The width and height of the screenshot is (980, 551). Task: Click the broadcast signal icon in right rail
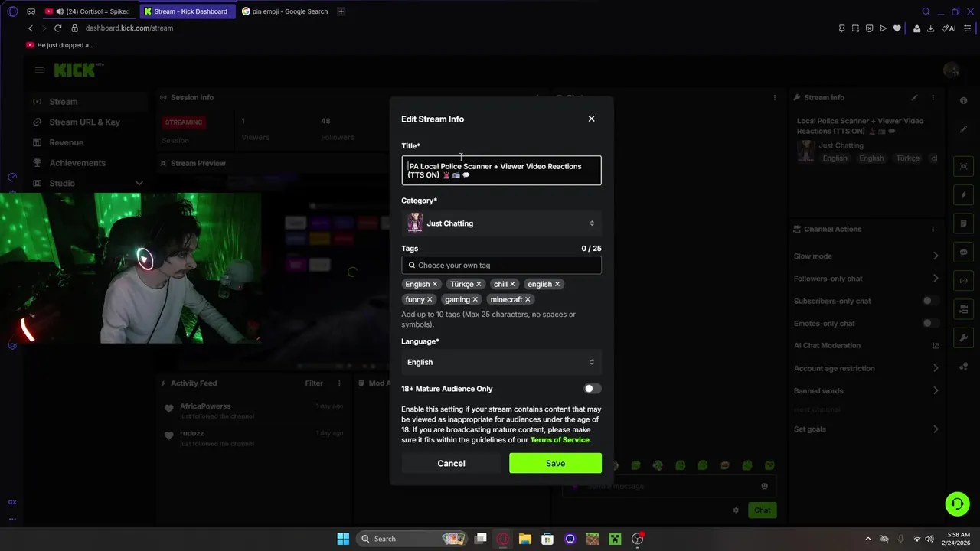(964, 281)
